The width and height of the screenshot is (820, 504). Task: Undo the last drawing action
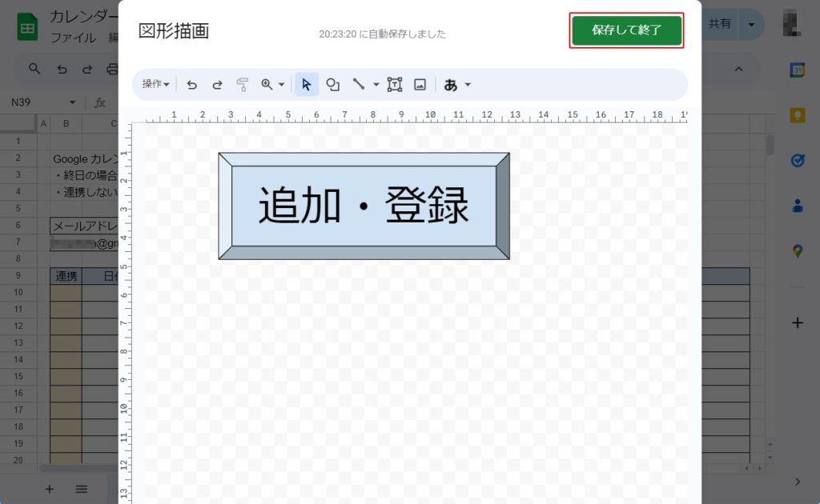pos(191,84)
